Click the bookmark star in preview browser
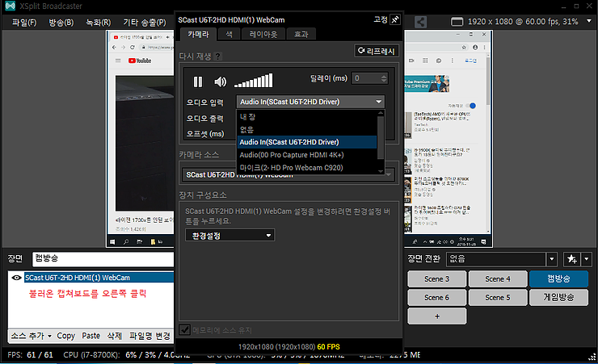598x364 pixels. click(x=464, y=47)
